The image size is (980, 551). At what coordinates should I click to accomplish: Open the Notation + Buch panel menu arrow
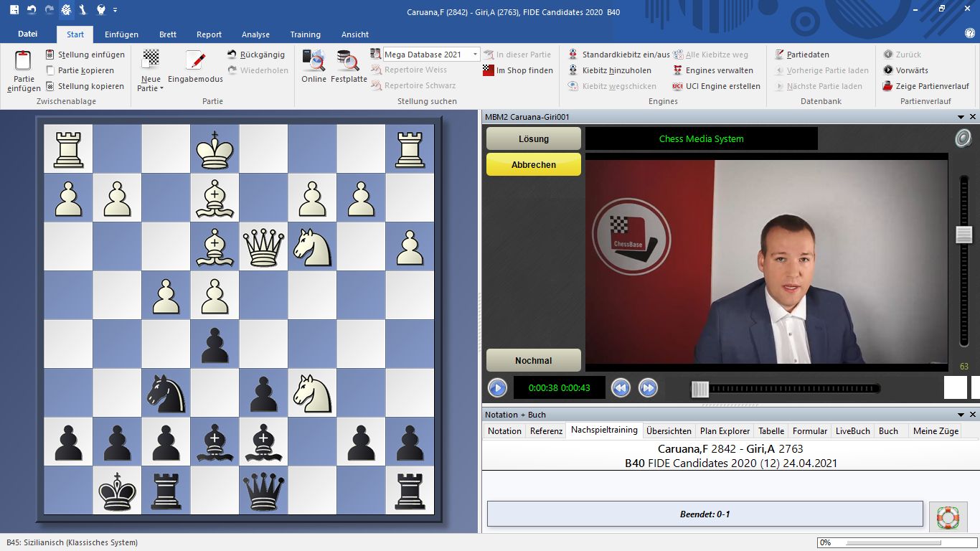[961, 415]
